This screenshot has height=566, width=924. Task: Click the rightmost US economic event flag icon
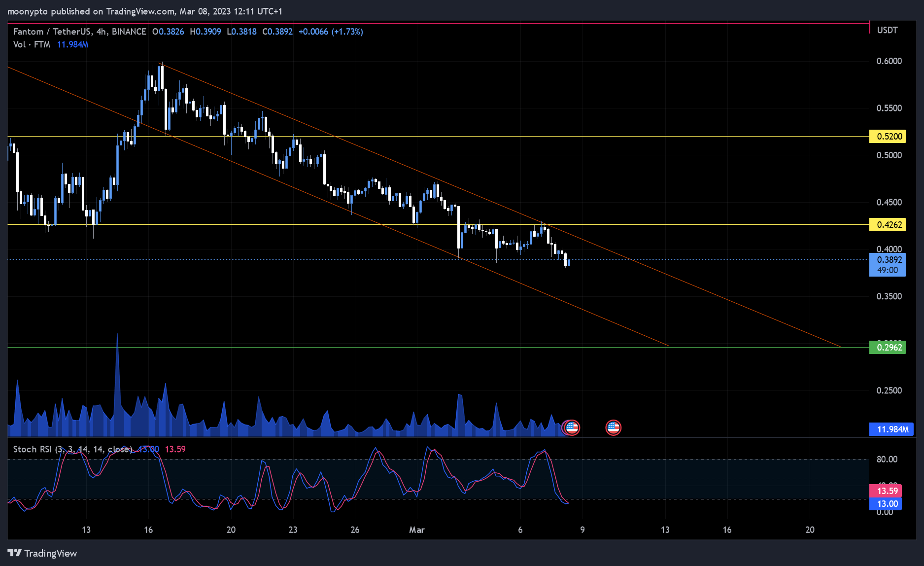[613, 427]
